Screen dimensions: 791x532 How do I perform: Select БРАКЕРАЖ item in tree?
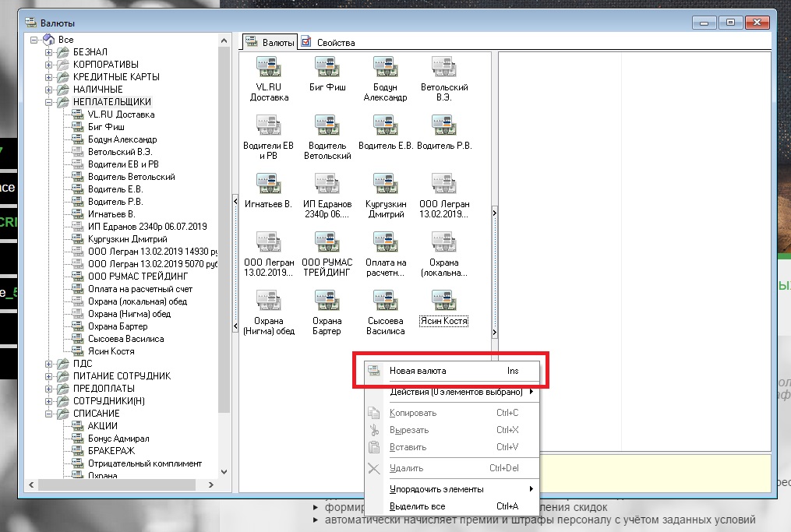click(x=113, y=451)
